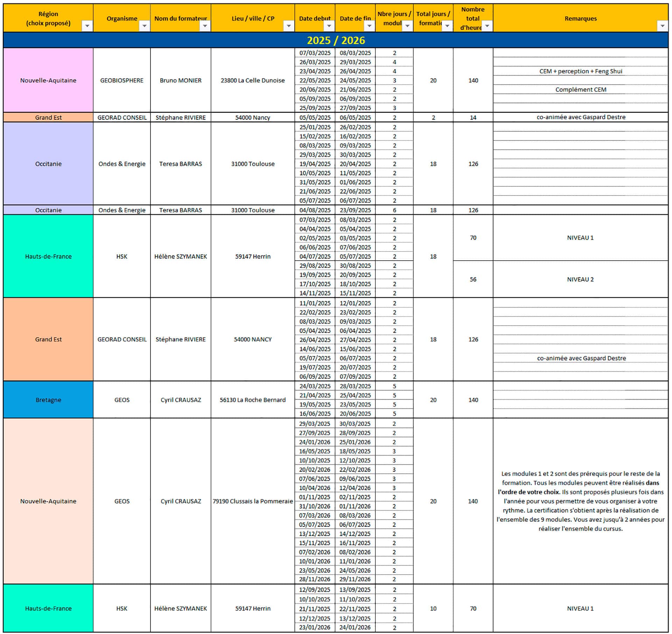Viewport: 672px width, 634px height.
Task: Open the Organisme column filter dropdown
Action: click(144, 26)
